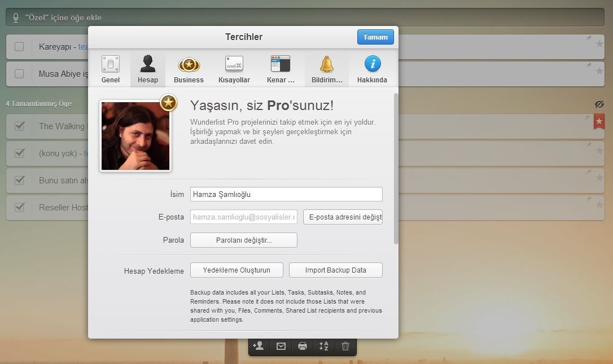Viewport: 613px width, 364px height.
Task: Click the pin icon on Musa Abiye row
Action: (589, 65)
